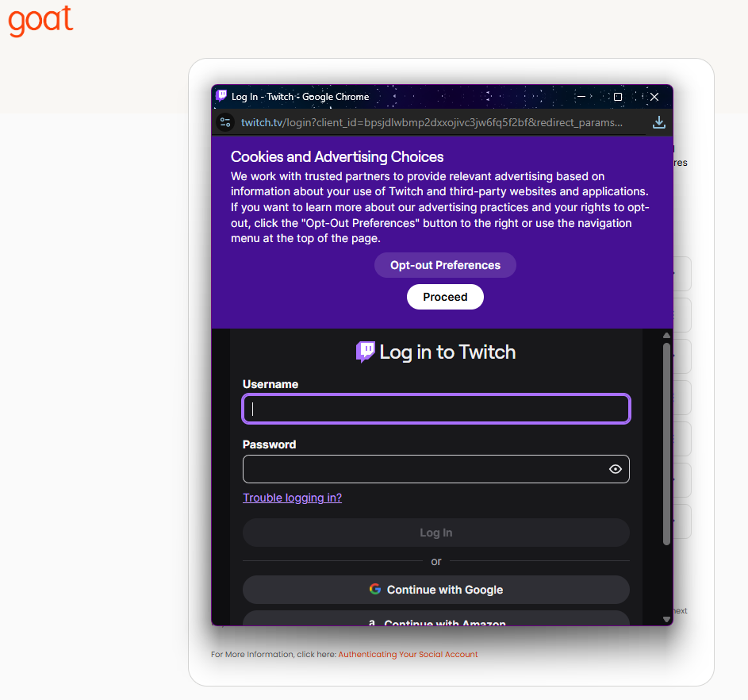Click the Twitch favicon in the title bar
The height and width of the screenshot is (700, 748).
pos(221,96)
